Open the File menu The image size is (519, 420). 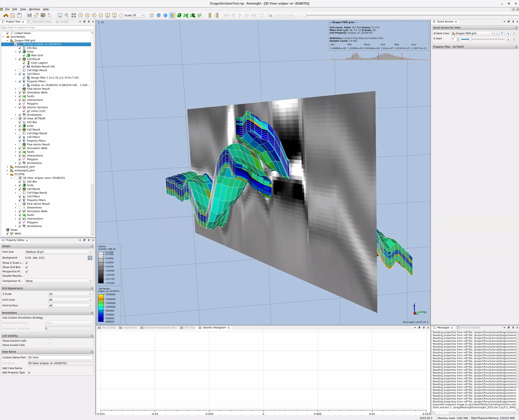click(x=7, y=9)
